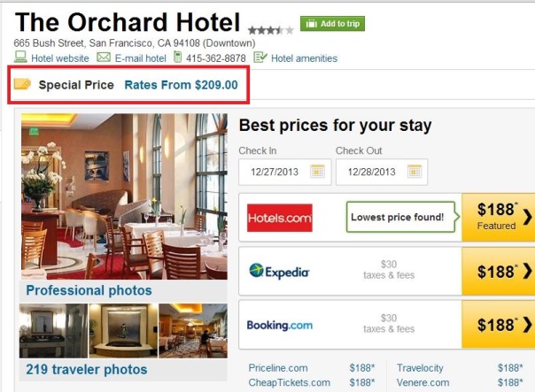
Task: Open the Professional photos main image
Action: pos(124,196)
